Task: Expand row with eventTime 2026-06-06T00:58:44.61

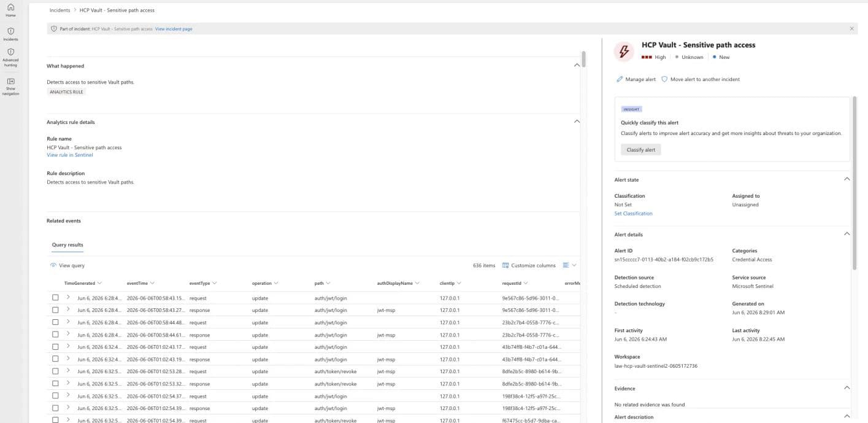Action: 68,334
